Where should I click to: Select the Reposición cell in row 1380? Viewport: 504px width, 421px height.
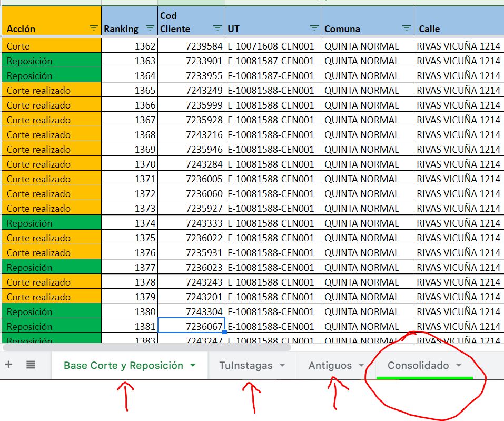pyautogui.click(x=52, y=311)
